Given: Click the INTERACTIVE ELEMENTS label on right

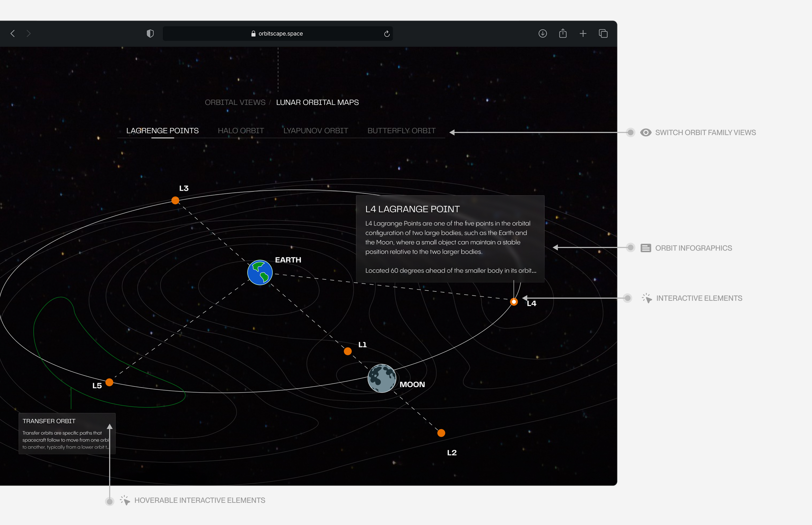Looking at the screenshot, I should pos(699,298).
